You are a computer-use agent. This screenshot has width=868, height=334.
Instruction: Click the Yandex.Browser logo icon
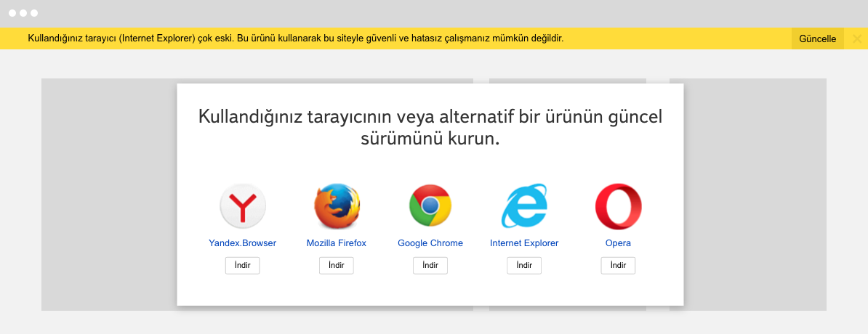[243, 206]
